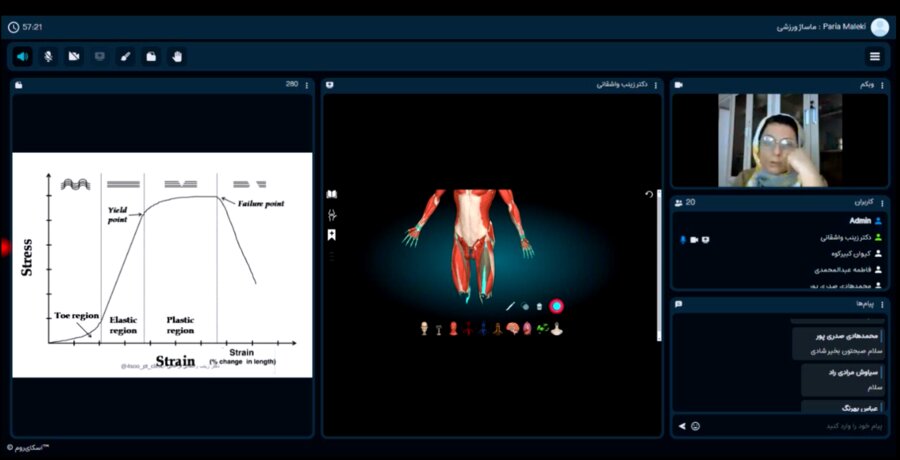The width and height of the screenshot is (900, 460).
Task: Select the brain system icon
Action: click(512, 328)
